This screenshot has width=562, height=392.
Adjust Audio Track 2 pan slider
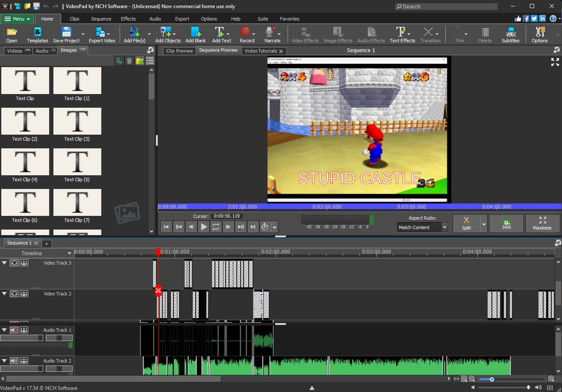[59, 369]
